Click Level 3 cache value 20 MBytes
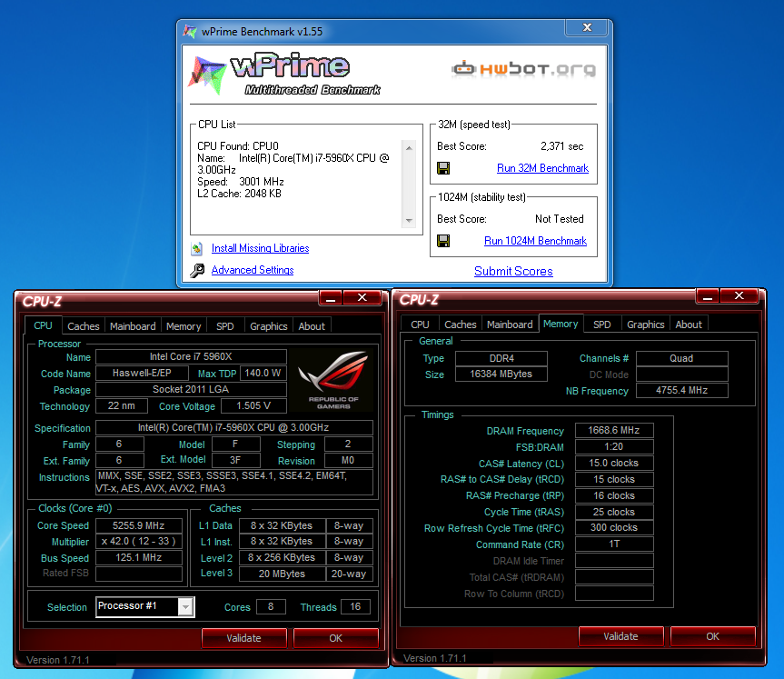The height and width of the screenshot is (679, 784). click(282, 574)
